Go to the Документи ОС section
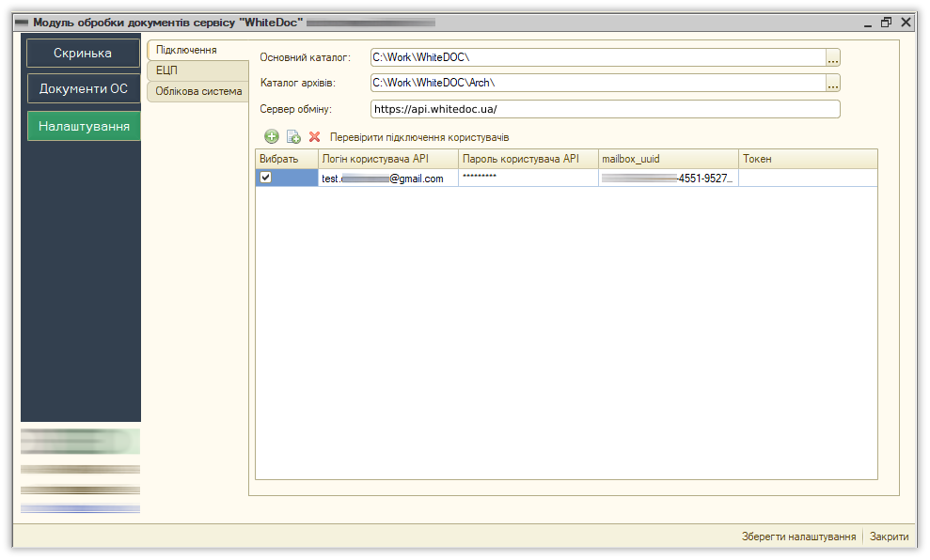The height and width of the screenshot is (560, 930). point(83,89)
